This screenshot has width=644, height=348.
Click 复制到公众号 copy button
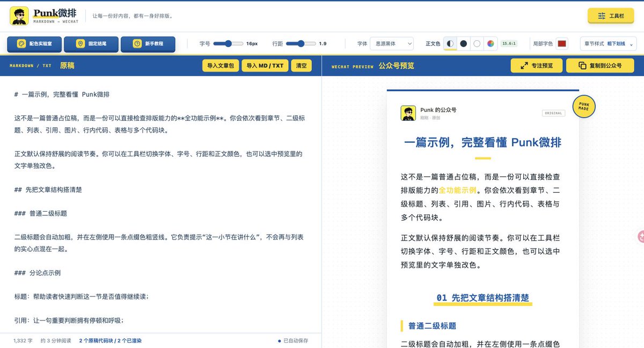(x=600, y=66)
